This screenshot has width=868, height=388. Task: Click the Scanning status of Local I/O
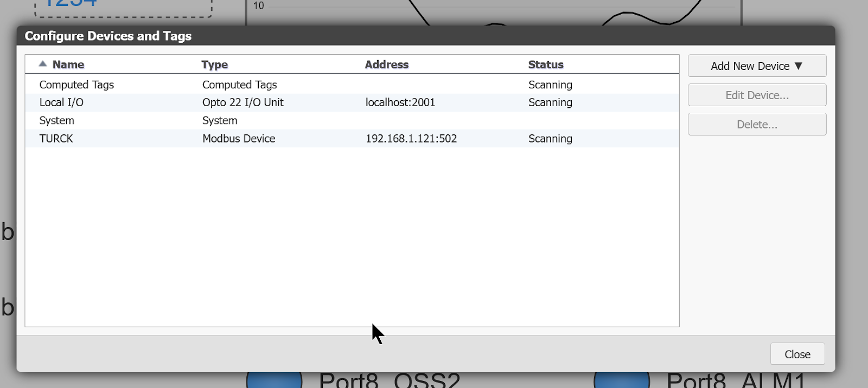[x=550, y=102]
